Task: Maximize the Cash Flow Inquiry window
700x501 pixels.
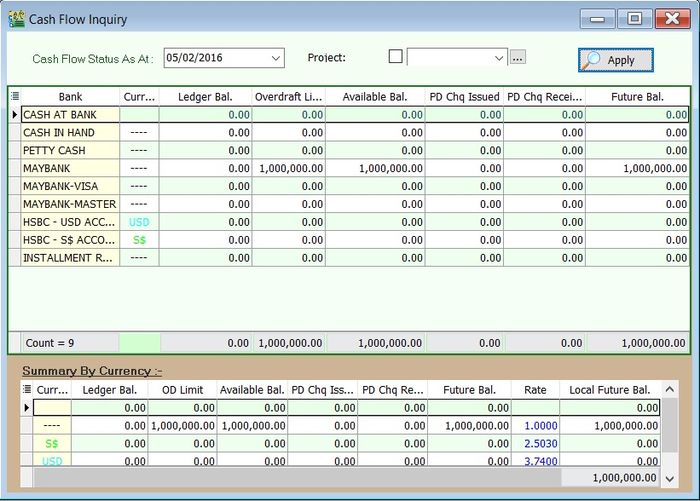Action: 633,18
